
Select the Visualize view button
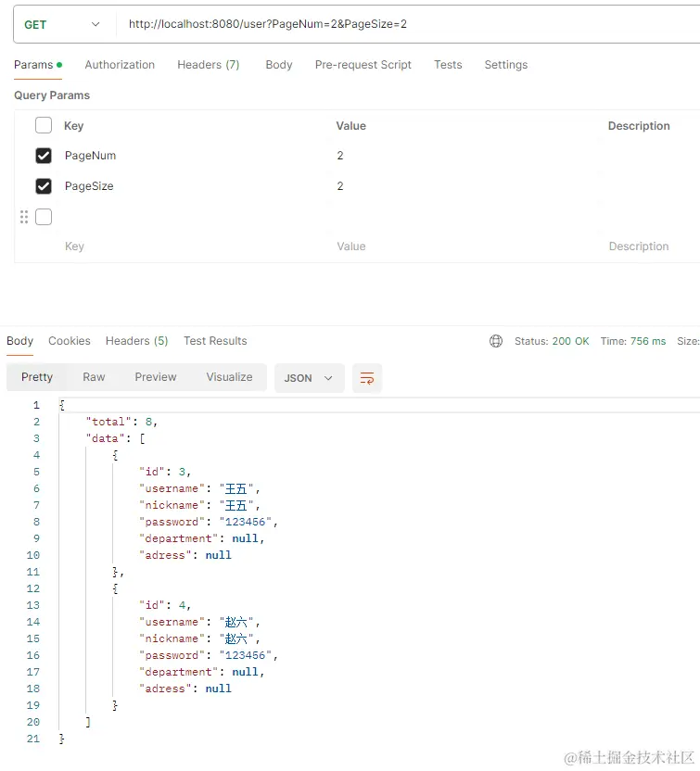point(229,377)
